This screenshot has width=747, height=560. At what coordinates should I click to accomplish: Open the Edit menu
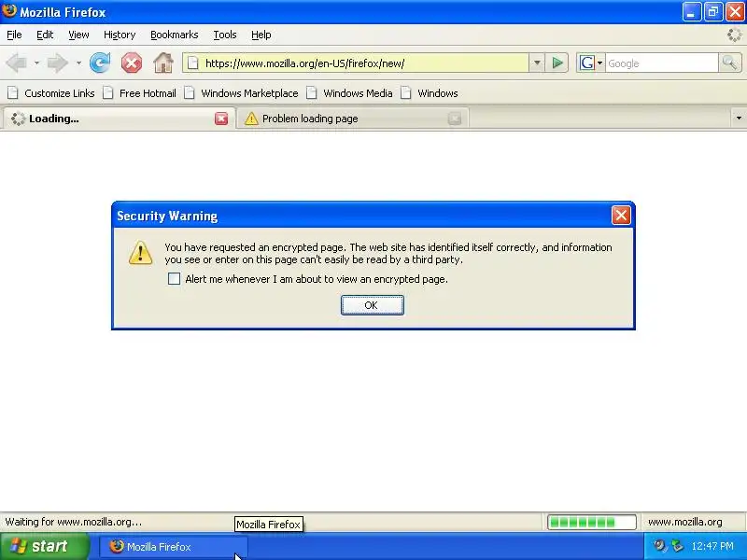coord(45,35)
